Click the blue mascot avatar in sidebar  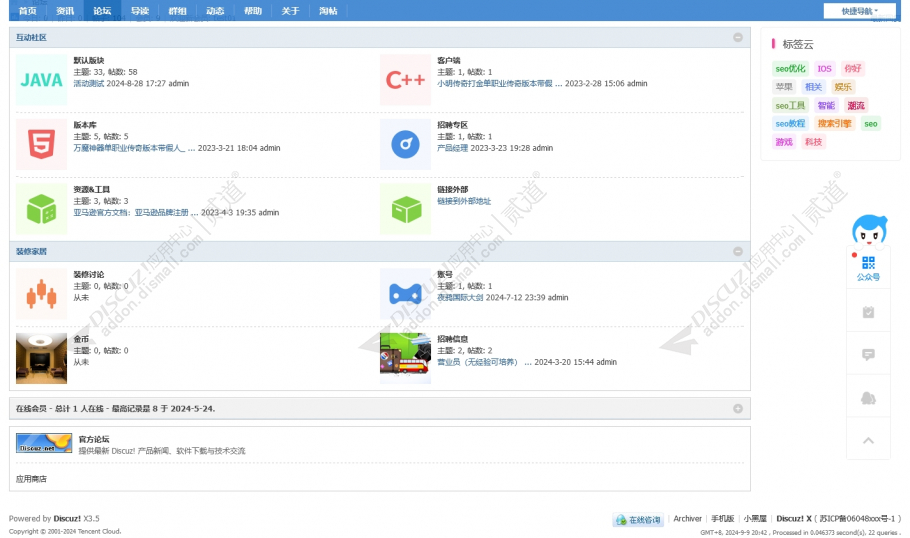pyautogui.click(x=869, y=230)
